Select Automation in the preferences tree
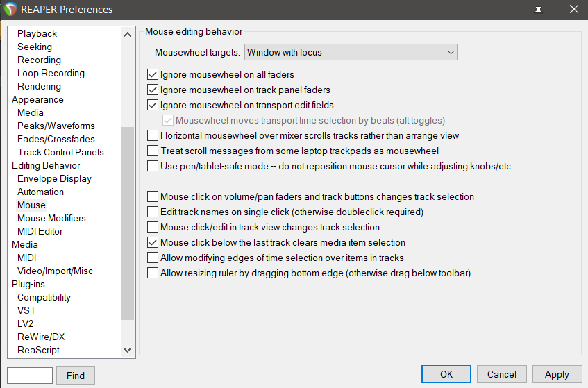This screenshot has height=388, width=588. pyautogui.click(x=40, y=192)
